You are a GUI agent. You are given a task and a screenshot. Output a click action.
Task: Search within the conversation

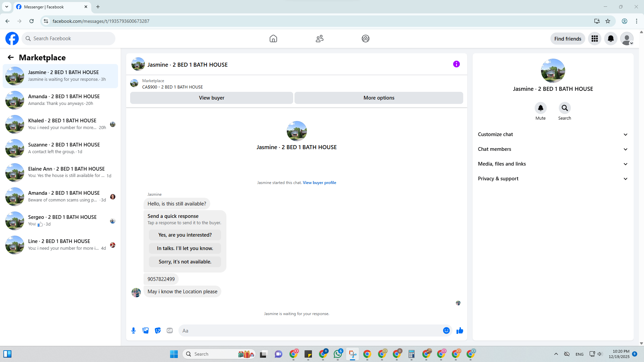(x=565, y=108)
